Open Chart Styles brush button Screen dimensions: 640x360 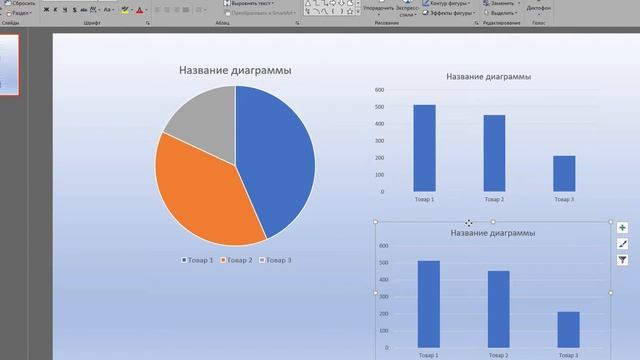[x=622, y=244]
